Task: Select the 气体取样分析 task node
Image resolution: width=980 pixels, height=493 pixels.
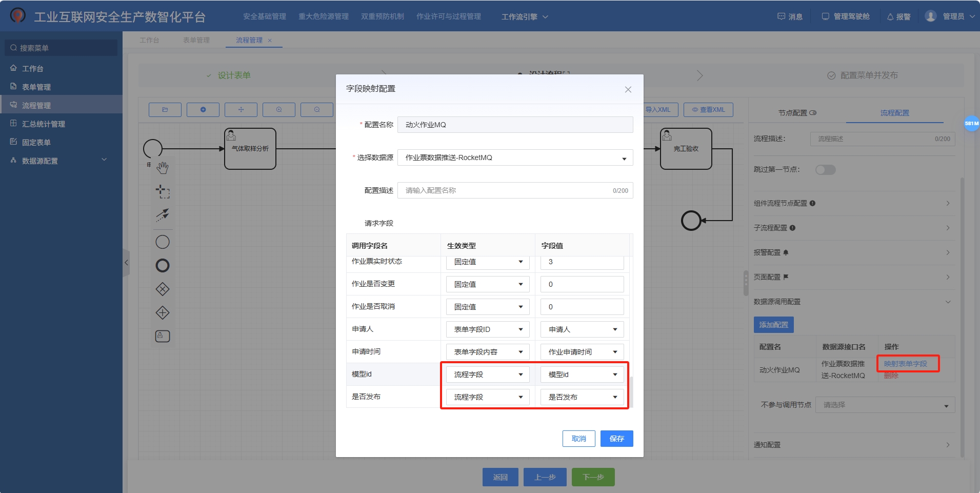Action: point(250,149)
